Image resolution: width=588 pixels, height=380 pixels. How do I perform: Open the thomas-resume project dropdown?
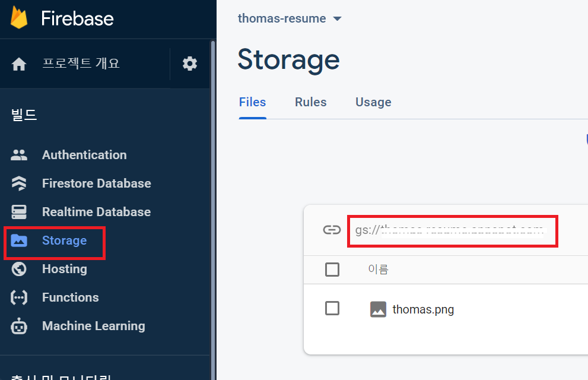pos(290,18)
